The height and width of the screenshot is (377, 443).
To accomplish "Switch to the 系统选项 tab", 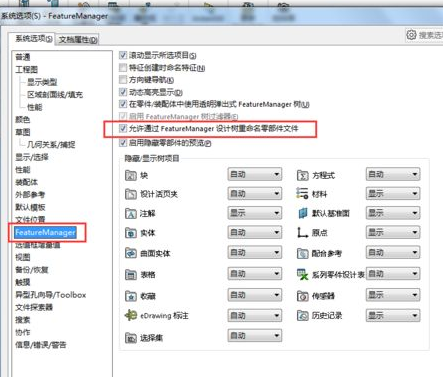I will [32, 39].
